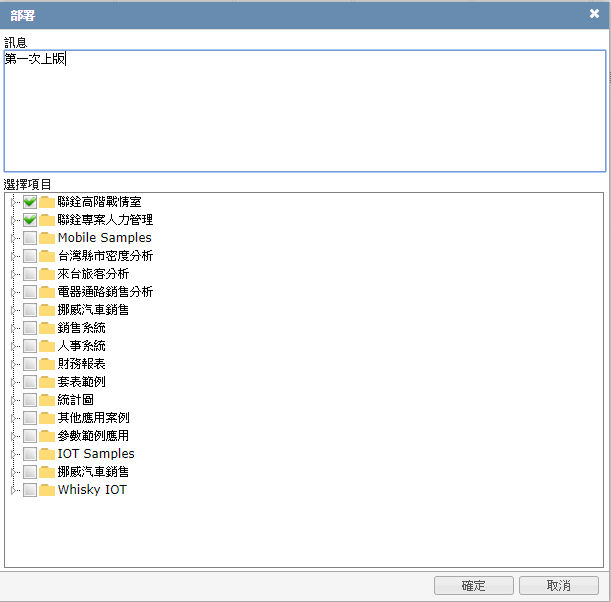Expand the 聯銓高階戰情室 tree node

(14, 202)
